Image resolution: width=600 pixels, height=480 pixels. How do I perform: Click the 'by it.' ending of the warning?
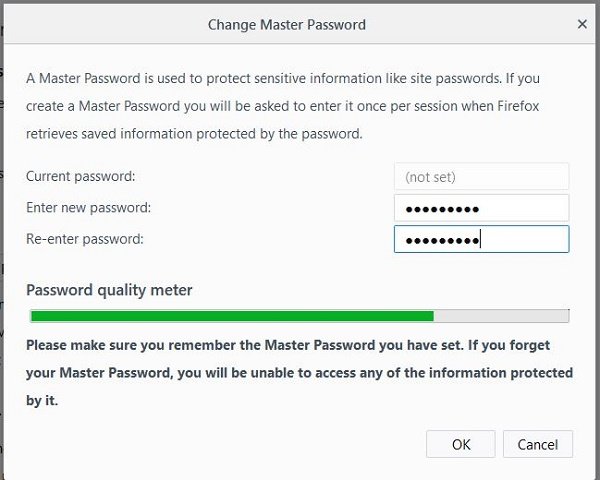(x=42, y=400)
